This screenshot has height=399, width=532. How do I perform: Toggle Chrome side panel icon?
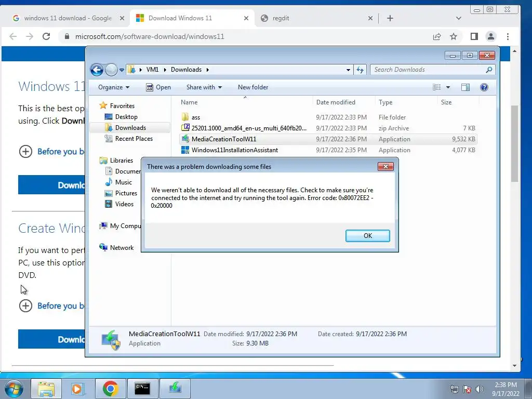point(474,36)
